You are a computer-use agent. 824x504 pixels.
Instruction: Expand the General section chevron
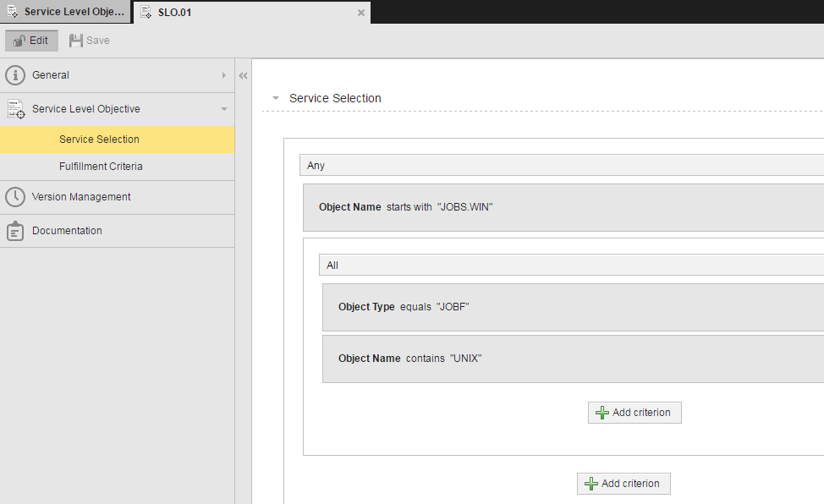224,74
